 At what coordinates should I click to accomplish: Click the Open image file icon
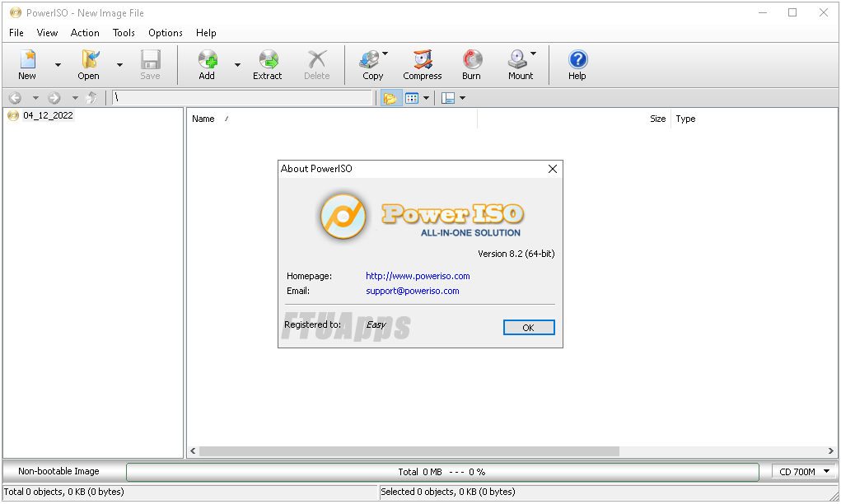89,59
